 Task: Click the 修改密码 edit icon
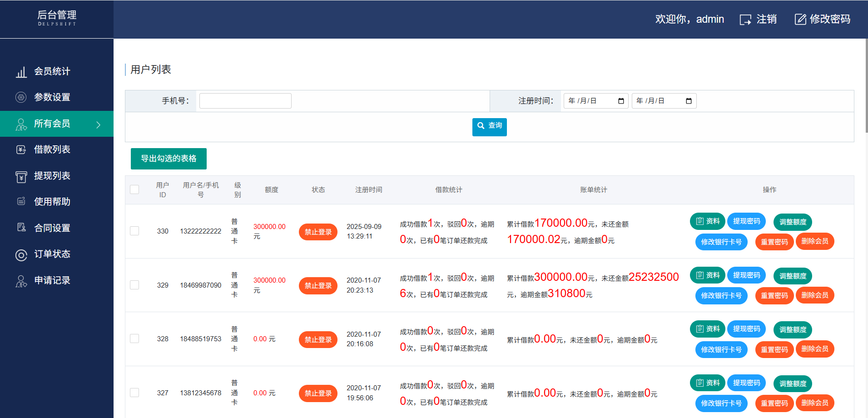800,20
